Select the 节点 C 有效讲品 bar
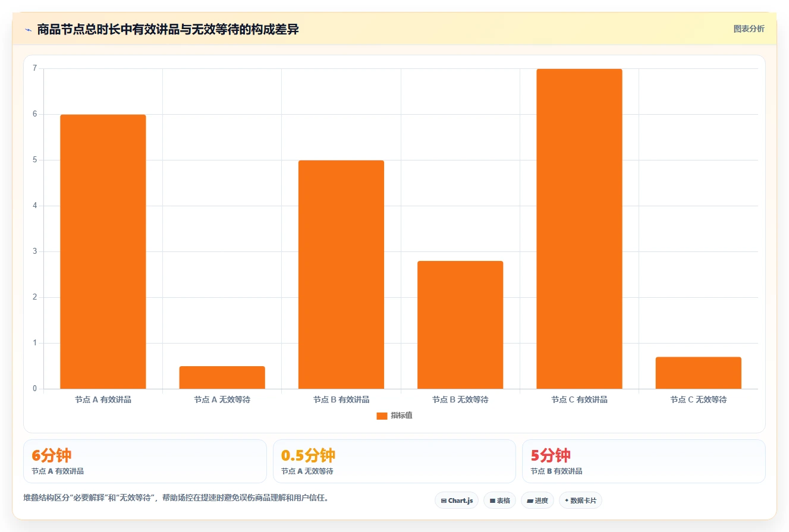Image resolution: width=789 pixels, height=532 pixels. pyautogui.click(x=579, y=229)
